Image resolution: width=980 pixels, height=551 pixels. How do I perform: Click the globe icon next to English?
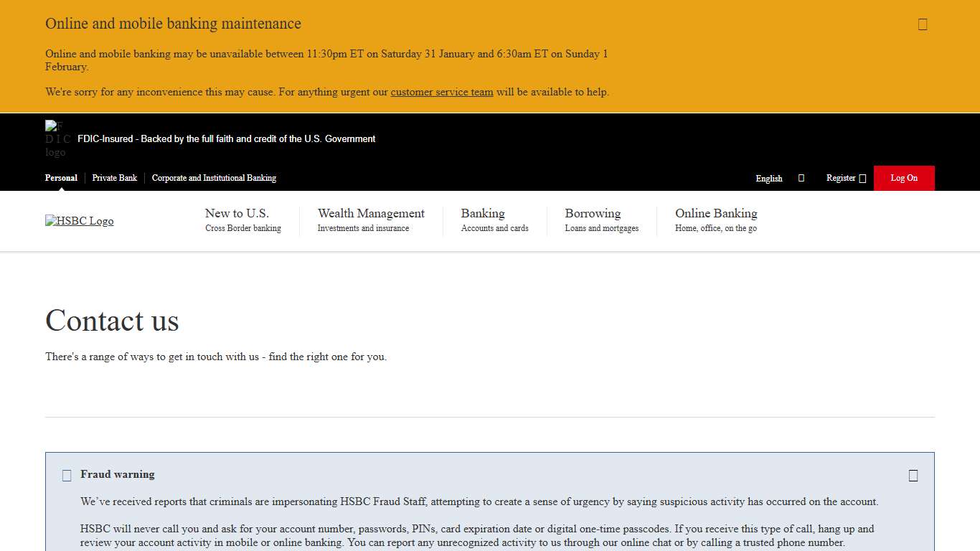tap(801, 178)
